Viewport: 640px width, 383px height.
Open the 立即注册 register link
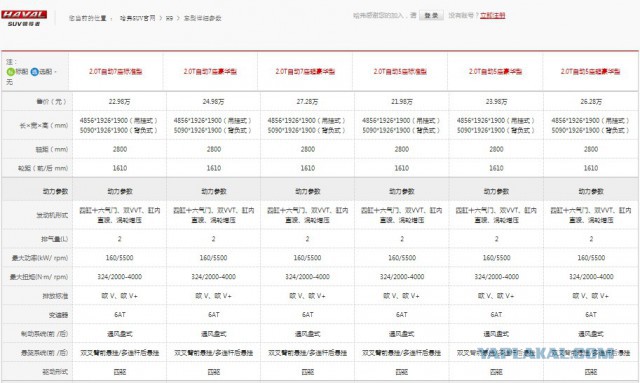click(493, 16)
